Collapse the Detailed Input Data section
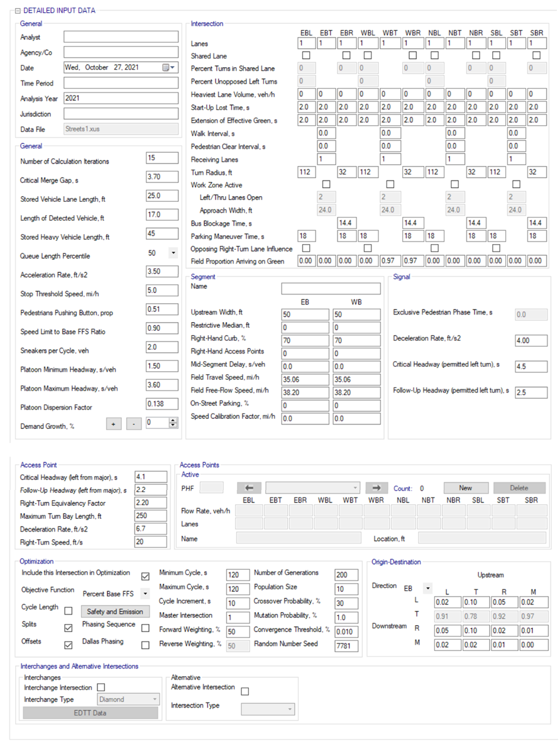The height and width of the screenshot is (746, 560). click(x=18, y=11)
